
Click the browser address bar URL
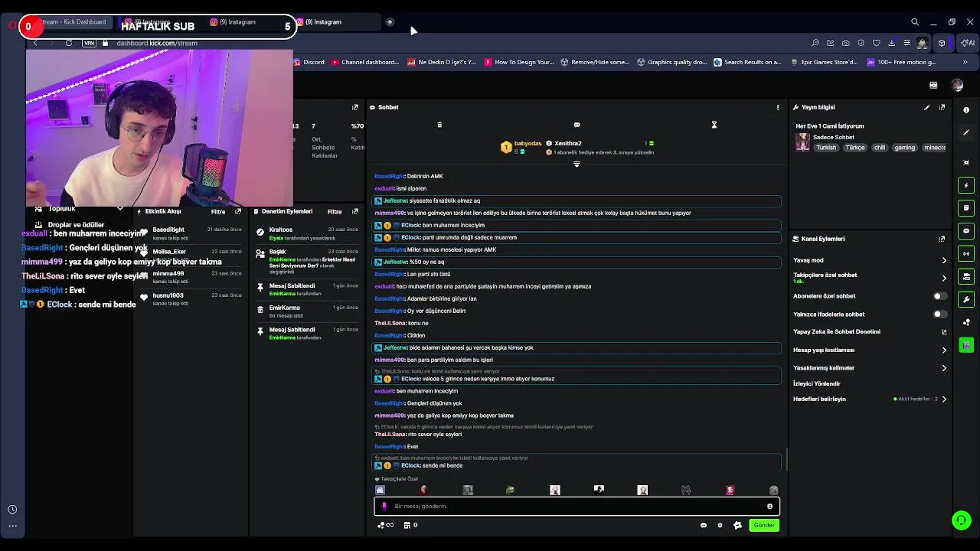point(157,43)
